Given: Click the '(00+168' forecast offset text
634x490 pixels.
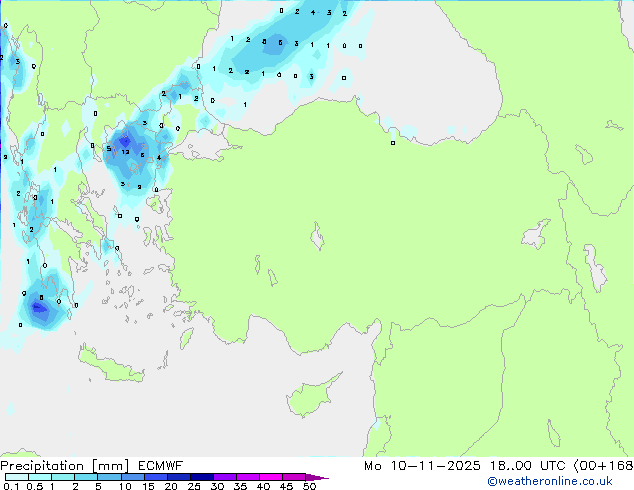Looking at the screenshot, I should click(603, 466).
